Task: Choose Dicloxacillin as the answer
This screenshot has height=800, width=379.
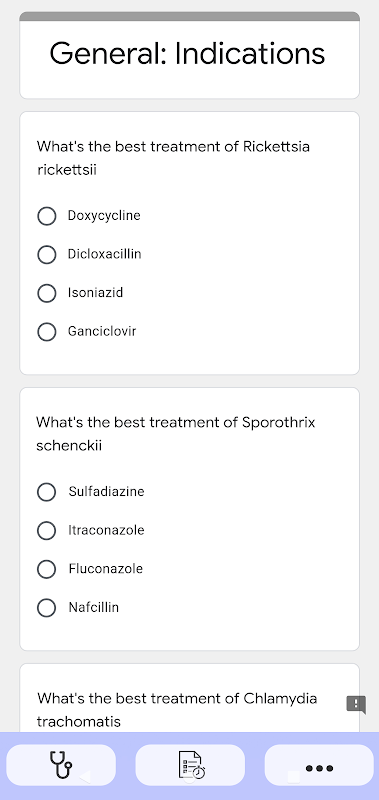Action: pyautogui.click(x=46, y=255)
